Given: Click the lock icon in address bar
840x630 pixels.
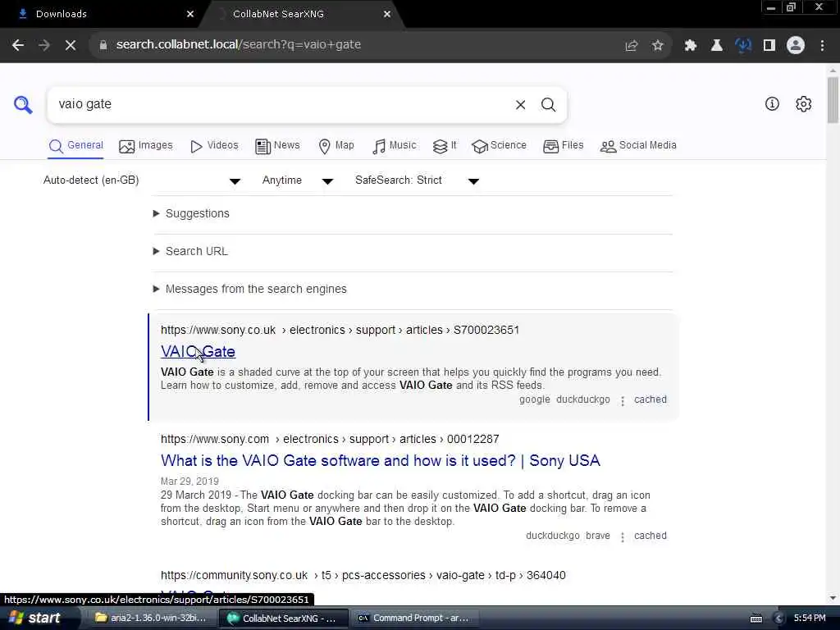Looking at the screenshot, I should (x=103, y=45).
